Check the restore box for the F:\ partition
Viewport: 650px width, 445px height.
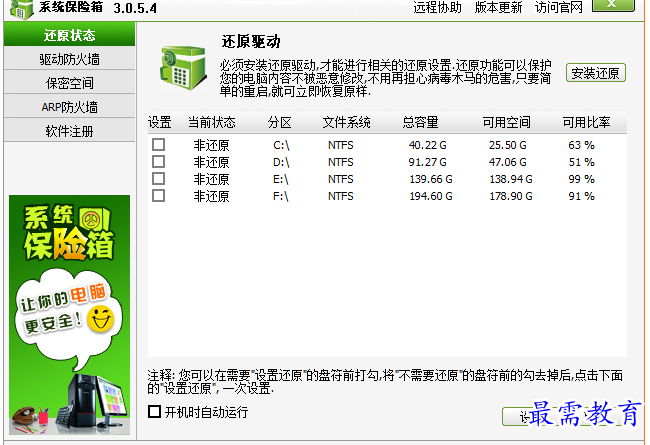(x=158, y=195)
